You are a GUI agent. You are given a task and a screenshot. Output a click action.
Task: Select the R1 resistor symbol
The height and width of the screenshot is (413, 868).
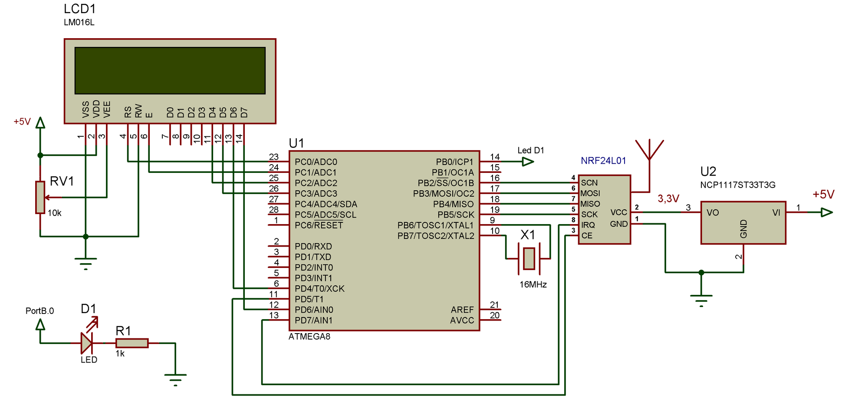132,343
